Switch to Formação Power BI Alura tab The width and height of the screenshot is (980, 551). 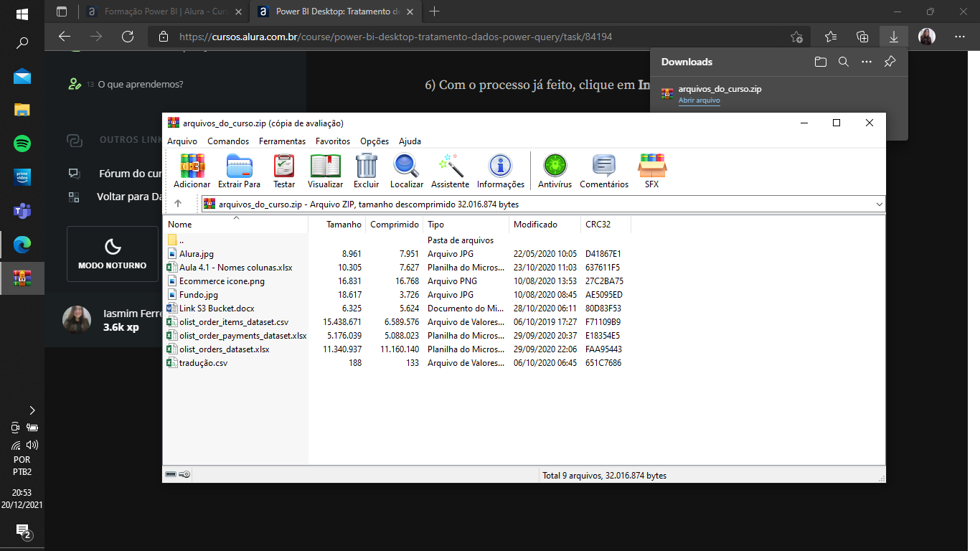(164, 11)
